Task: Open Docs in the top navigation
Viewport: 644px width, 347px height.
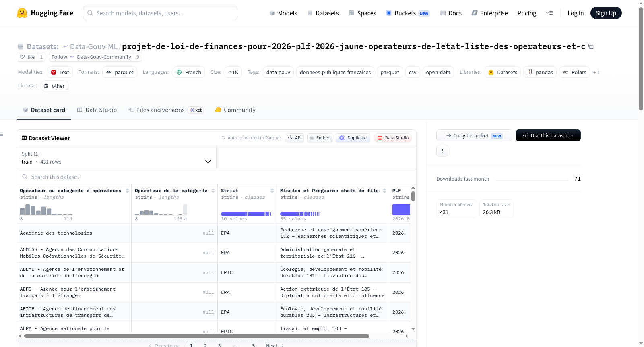Action: pyautogui.click(x=451, y=13)
